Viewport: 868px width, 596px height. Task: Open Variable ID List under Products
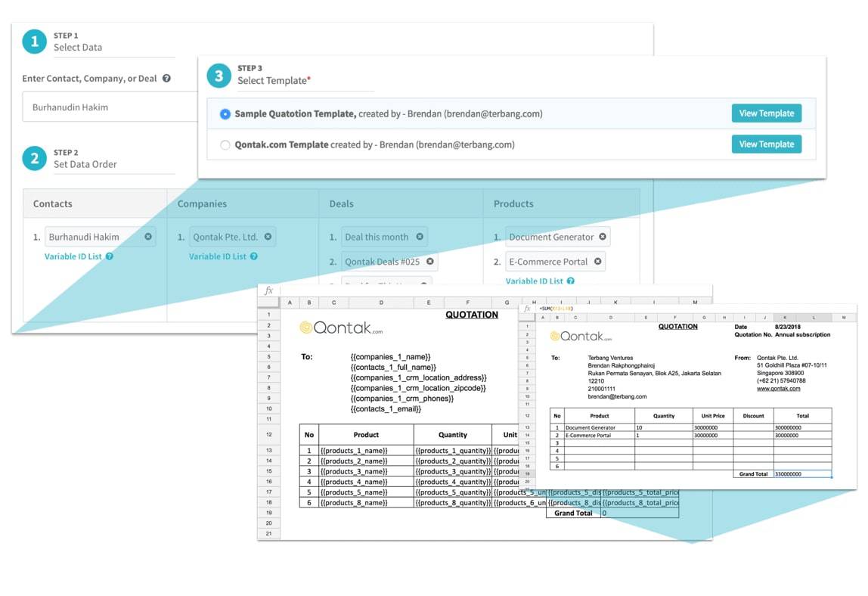point(535,281)
